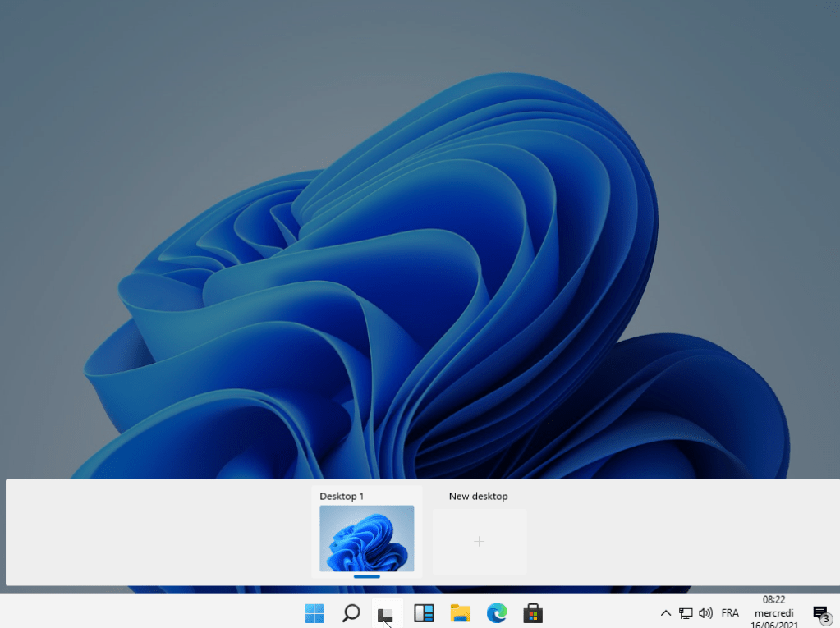Screen dimensions: 840x628
Task: Click the blue wallpaper to dismiss the flyout
Action: (x=411, y=246)
